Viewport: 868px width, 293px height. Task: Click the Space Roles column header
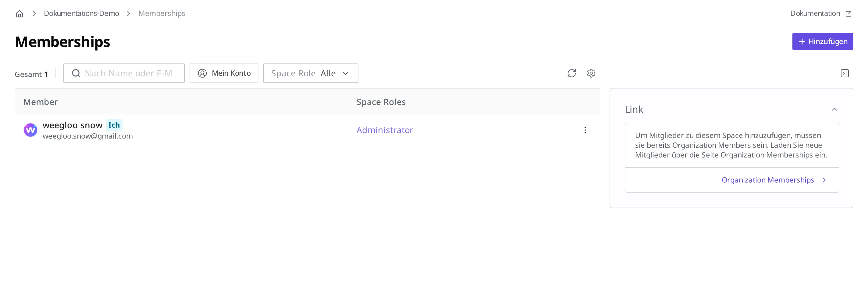point(381,102)
